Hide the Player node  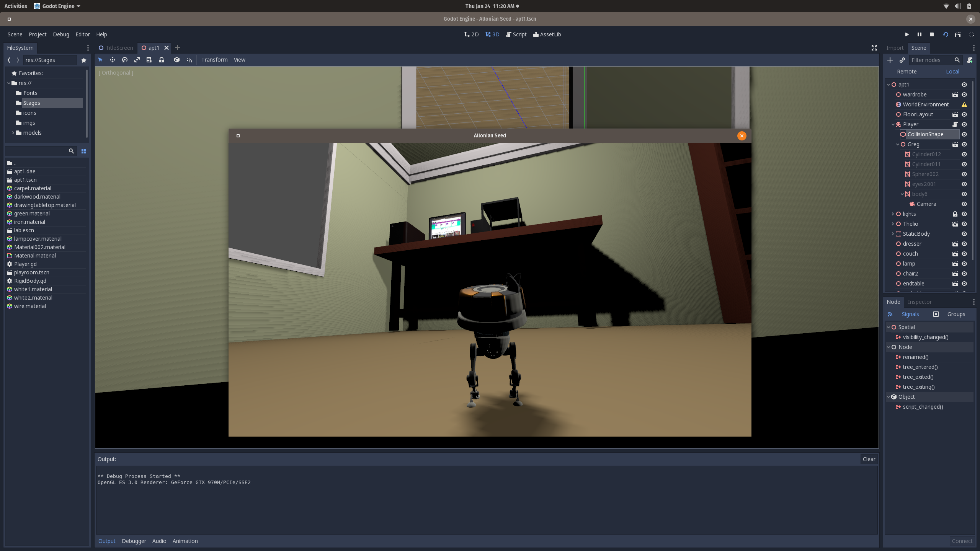(x=964, y=124)
